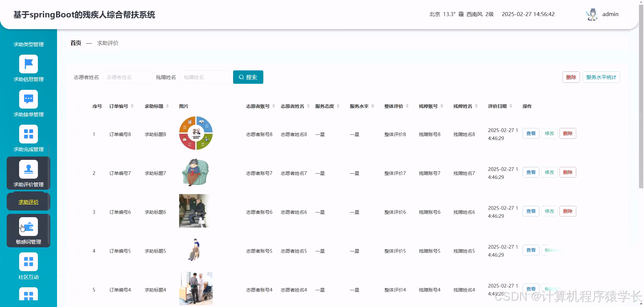Viewport: 644px width, 307px height.
Task: Click inside the 志愿者姓名 input field
Action: tap(127, 77)
